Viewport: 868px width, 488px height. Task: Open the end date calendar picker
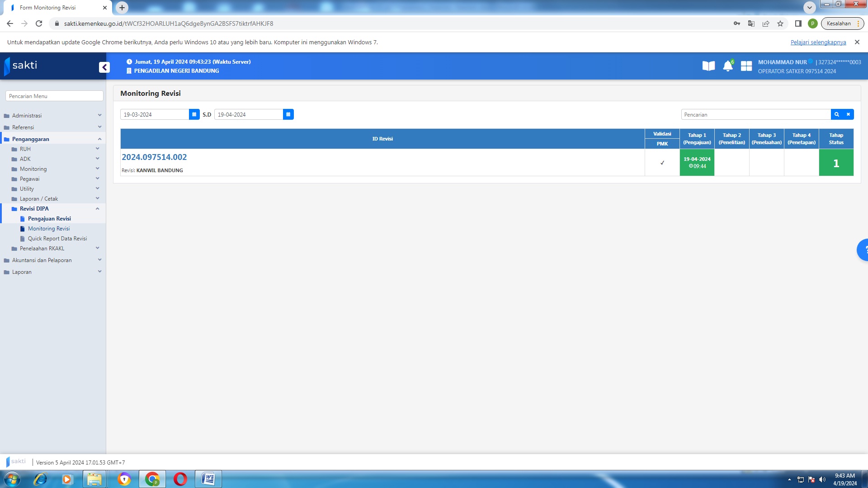click(288, 114)
